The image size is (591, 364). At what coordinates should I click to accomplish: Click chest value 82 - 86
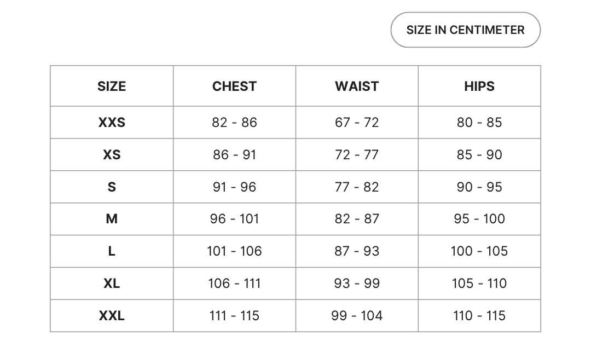pyautogui.click(x=234, y=123)
